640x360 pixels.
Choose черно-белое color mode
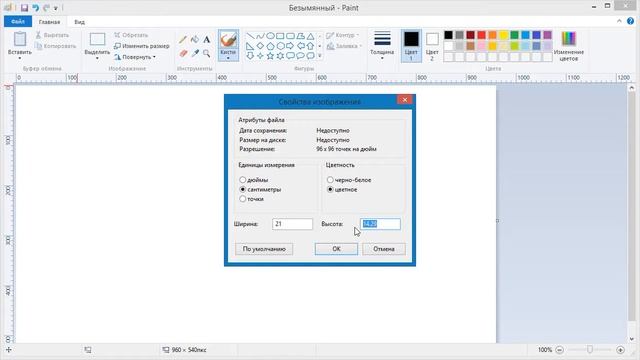point(330,180)
